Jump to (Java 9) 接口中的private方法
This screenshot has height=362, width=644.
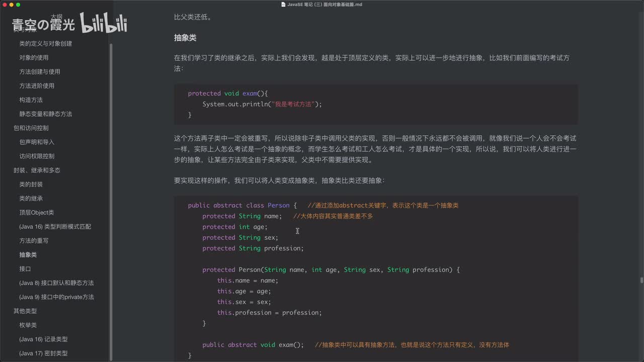[x=56, y=297]
